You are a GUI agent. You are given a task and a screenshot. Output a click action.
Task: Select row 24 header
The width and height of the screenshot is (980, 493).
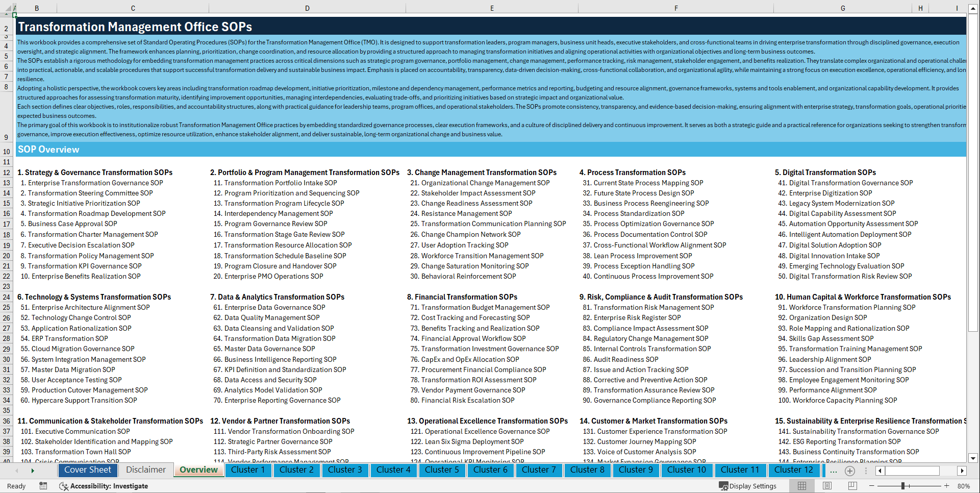tap(6, 297)
